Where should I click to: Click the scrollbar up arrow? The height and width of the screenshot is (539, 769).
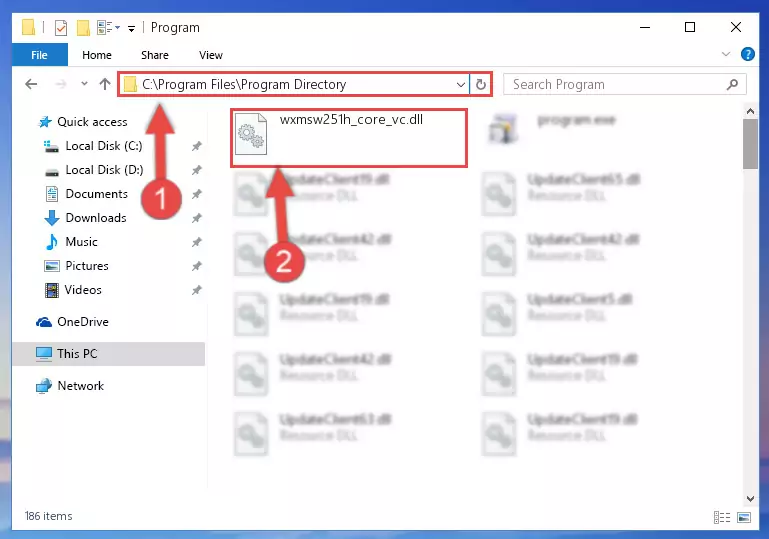pos(750,111)
